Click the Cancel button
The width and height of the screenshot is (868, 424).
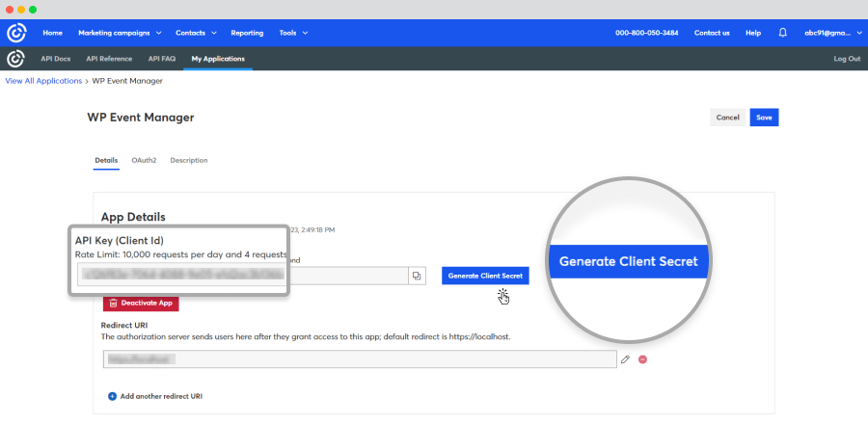click(727, 118)
